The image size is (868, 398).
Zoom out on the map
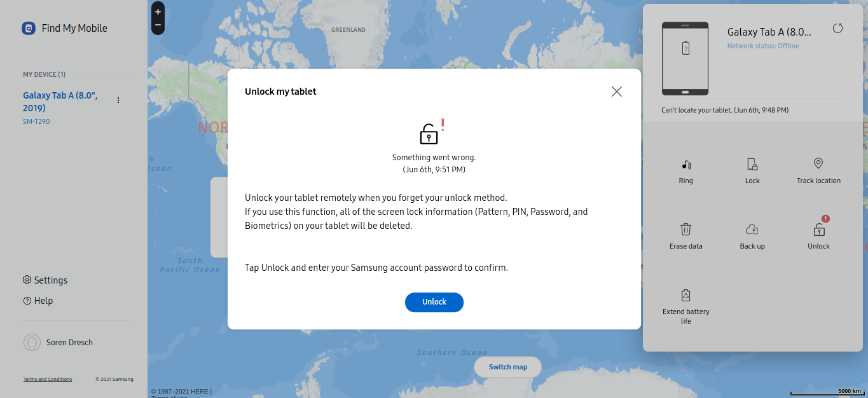[x=157, y=24]
